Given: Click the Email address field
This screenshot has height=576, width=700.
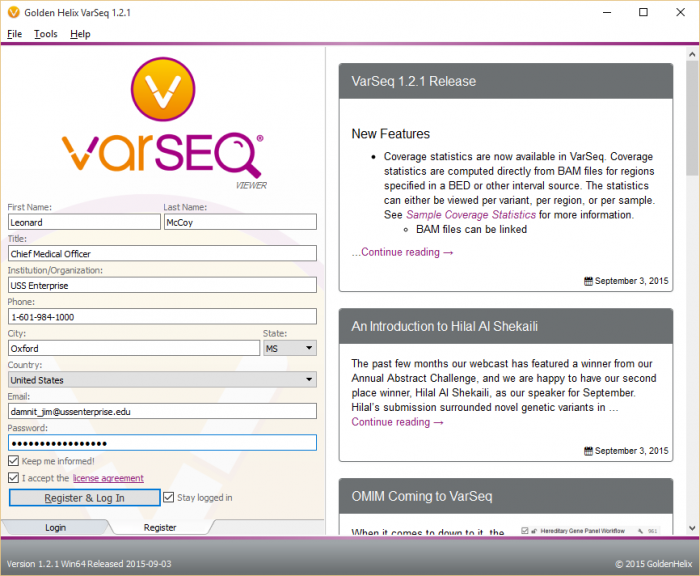Looking at the screenshot, I should [x=162, y=411].
